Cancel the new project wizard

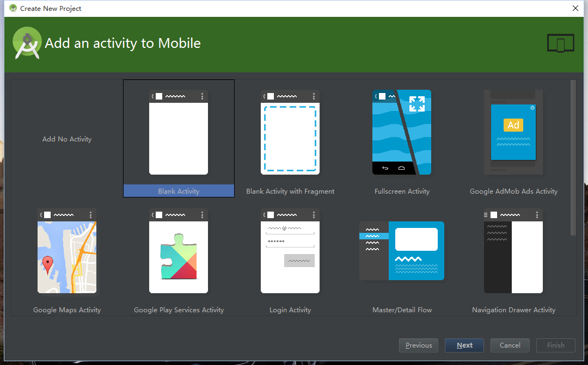[x=510, y=345]
